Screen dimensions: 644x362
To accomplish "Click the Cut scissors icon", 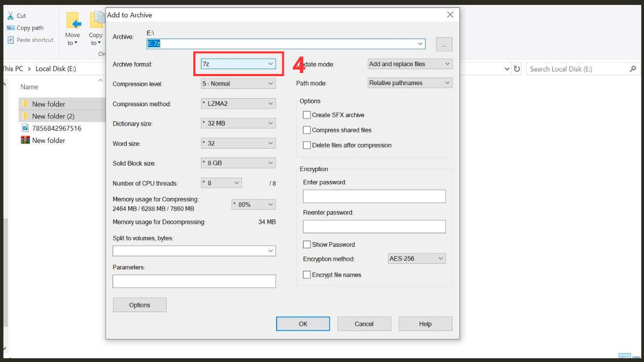I will pyautogui.click(x=10, y=16).
